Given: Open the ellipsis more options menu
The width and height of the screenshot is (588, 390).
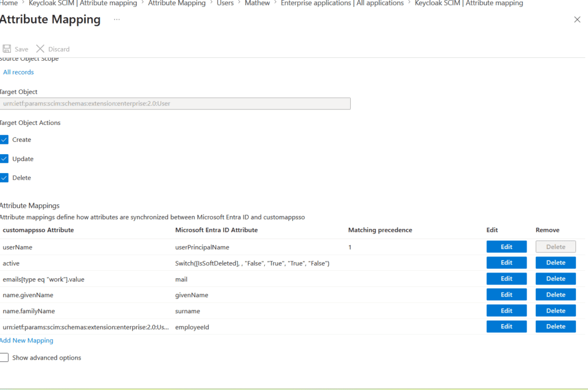Looking at the screenshot, I should coord(117,19).
